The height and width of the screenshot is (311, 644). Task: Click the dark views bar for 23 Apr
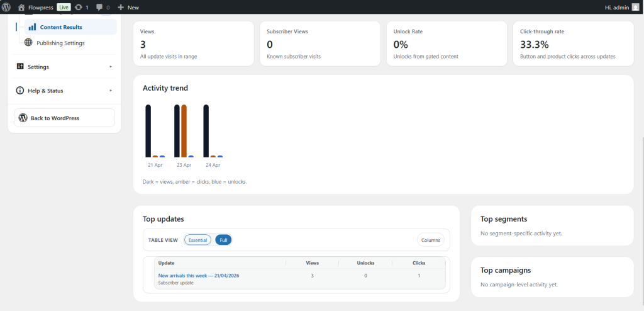coord(177,131)
